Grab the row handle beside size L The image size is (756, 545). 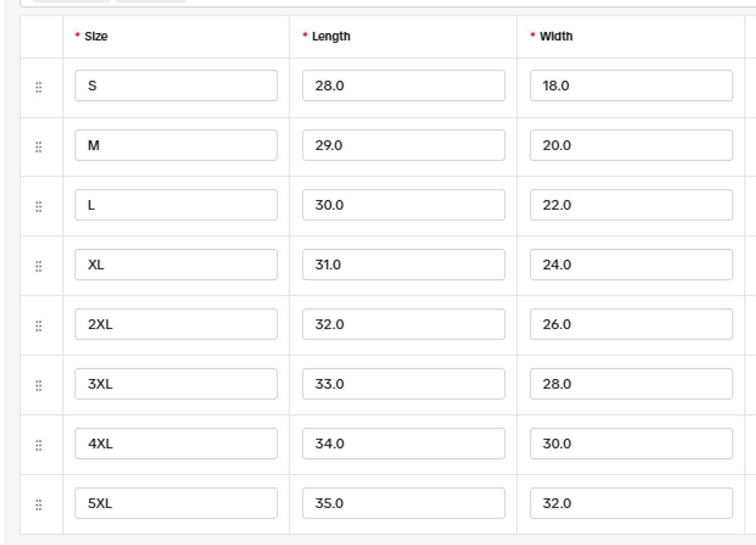pos(39,207)
